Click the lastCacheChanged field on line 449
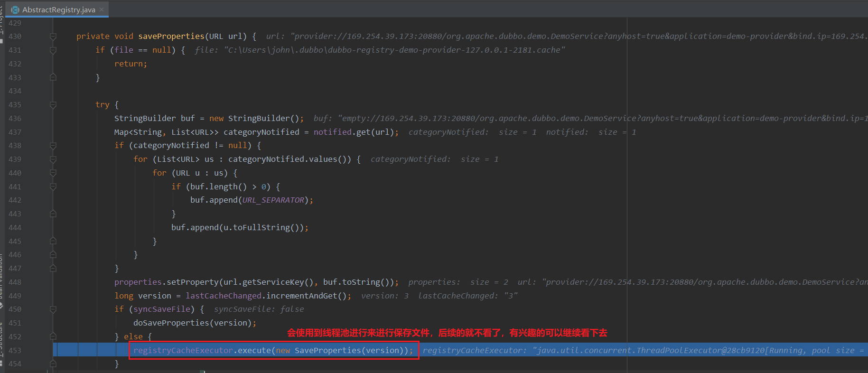Viewport: 868px width, 373px height. tap(223, 296)
